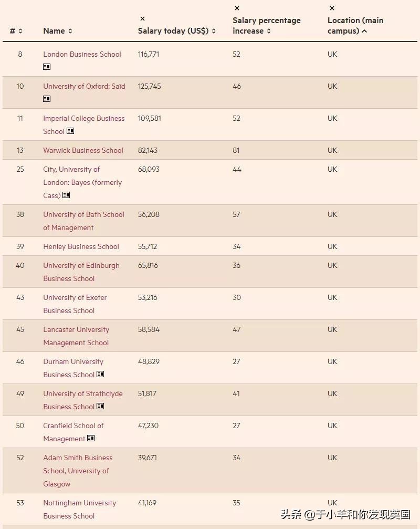420x529 pixels.
Task: Remove the Salary percentage increase column
Action: coord(237,8)
